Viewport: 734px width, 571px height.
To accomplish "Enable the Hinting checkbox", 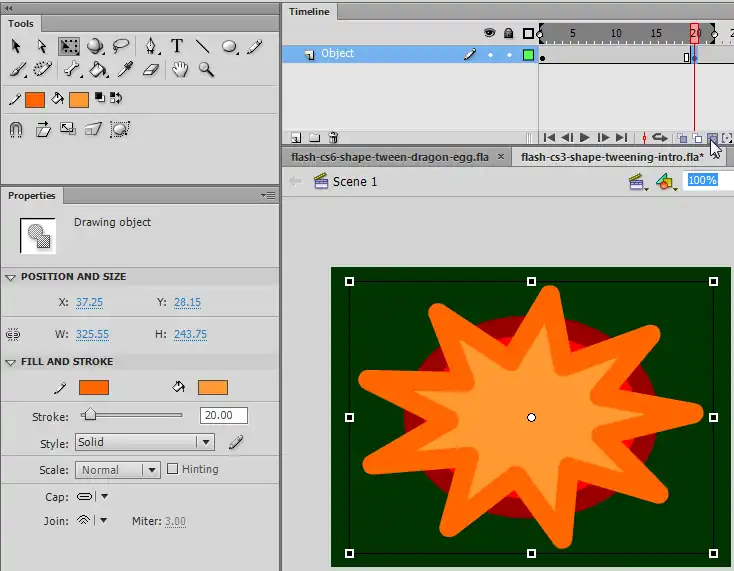I will 173,469.
